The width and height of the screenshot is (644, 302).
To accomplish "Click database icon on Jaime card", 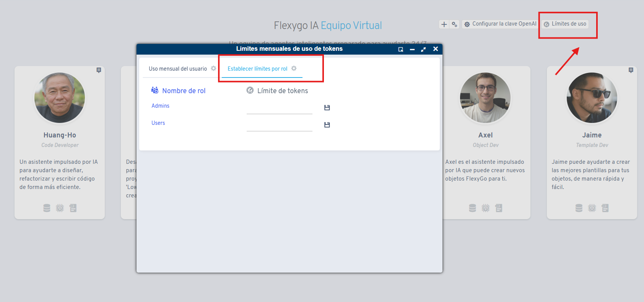I will [579, 208].
